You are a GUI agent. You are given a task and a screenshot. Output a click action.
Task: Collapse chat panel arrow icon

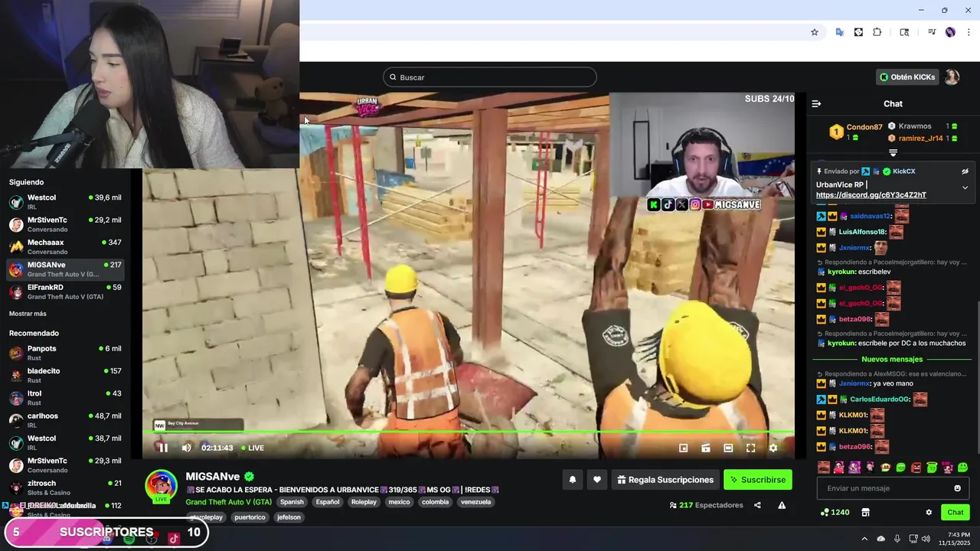click(816, 103)
